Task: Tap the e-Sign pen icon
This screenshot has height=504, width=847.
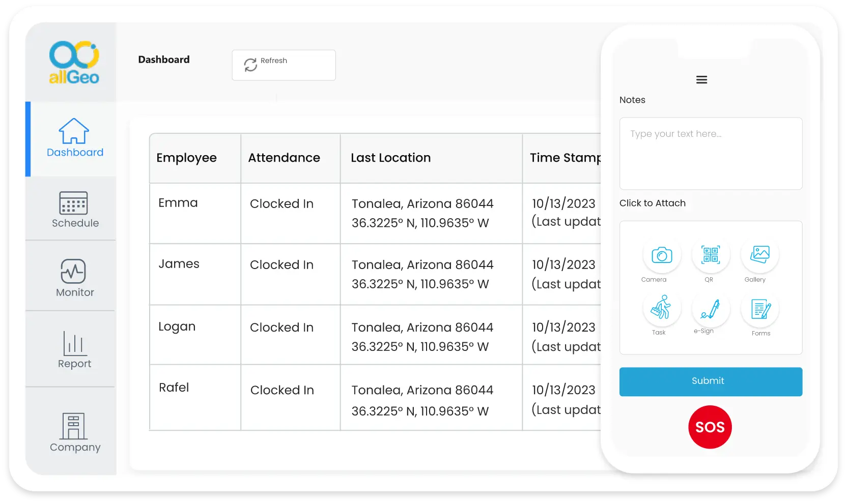Action: (x=711, y=308)
